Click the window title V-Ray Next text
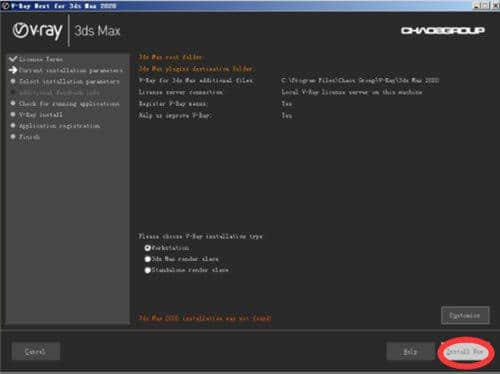The width and height of the screenshot is (500, 374). pyautogui.click(x=64, y=6)
